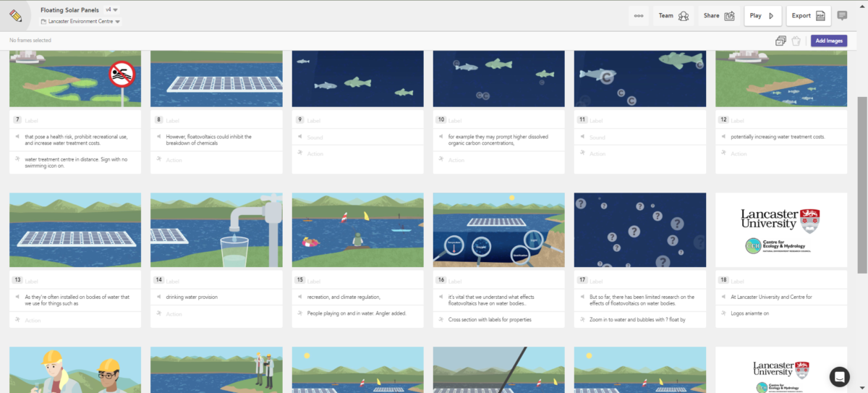Edit the text "At Lancaster University and Centre for"
This screenshot has height=393, width=868.
(x=770, y=297)
